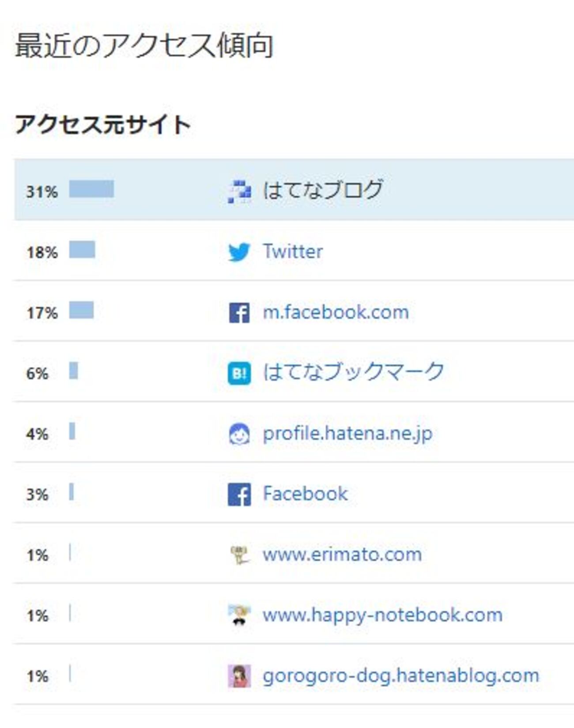Image resolution: width=574 pixels, height=728 pixels.
Task: Click the 18% Twitter percentage bar
Action: pyautogui.click(x=82, y=249)
